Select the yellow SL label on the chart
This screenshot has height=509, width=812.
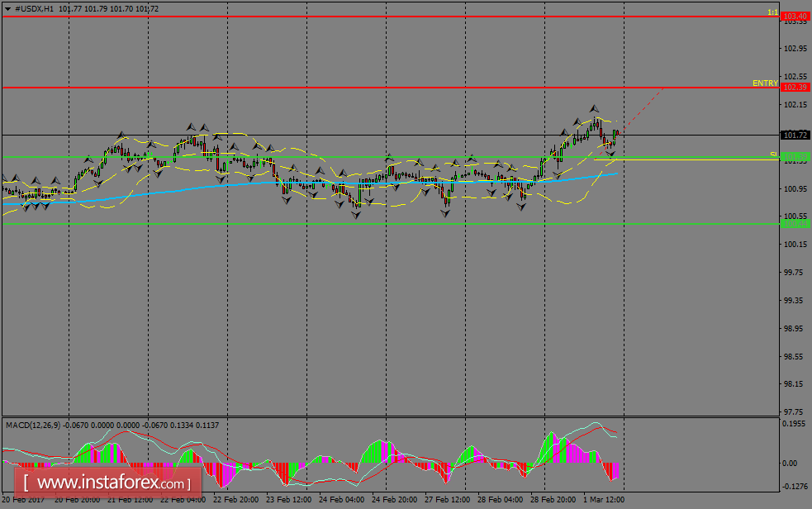pos(775,154)
